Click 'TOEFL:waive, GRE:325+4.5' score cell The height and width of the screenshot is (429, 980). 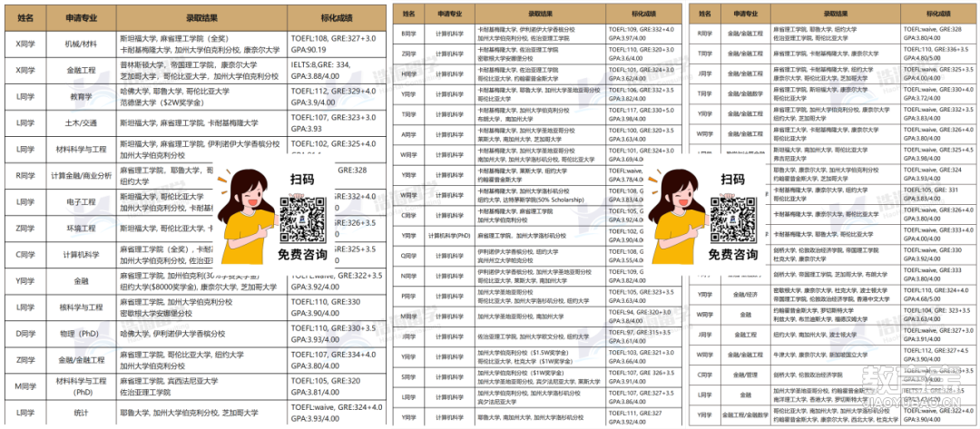point(939,153)
